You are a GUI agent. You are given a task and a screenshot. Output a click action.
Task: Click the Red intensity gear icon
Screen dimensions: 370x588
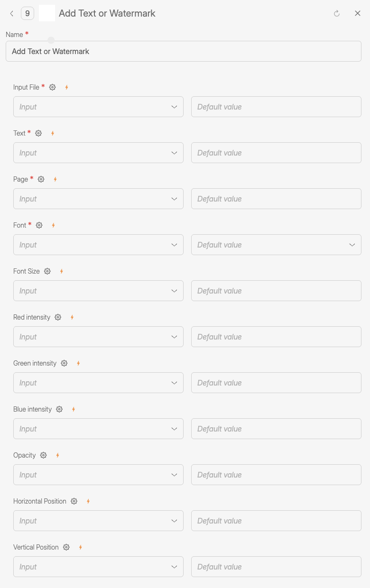tap(57, 317)
